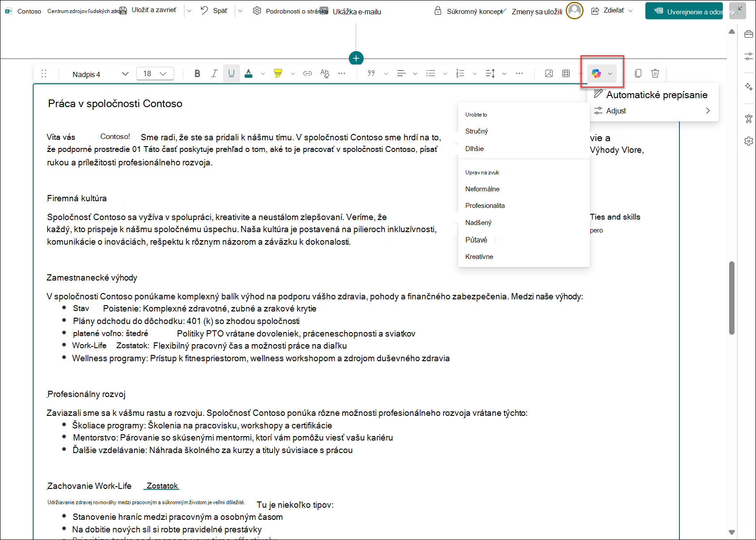Apply the yellow highlight color
Screen dimensions: 756x540
pyautogui.click(x=278, y=73)
